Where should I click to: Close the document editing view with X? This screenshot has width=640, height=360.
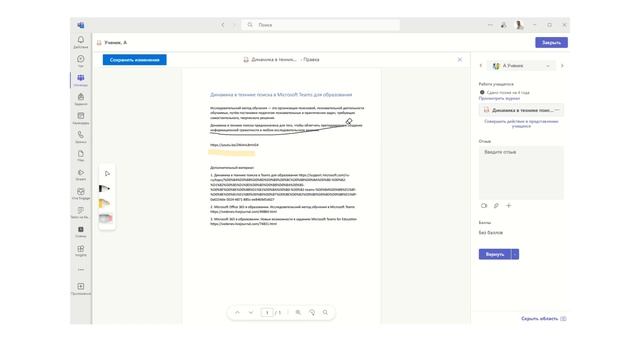460,60
